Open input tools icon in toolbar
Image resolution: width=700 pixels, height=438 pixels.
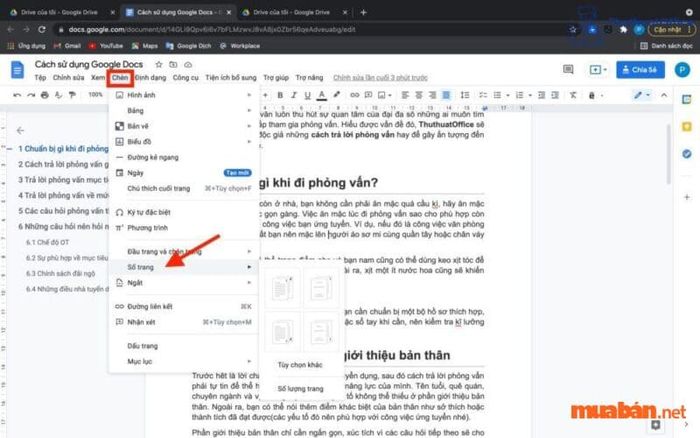pos(592,95)
